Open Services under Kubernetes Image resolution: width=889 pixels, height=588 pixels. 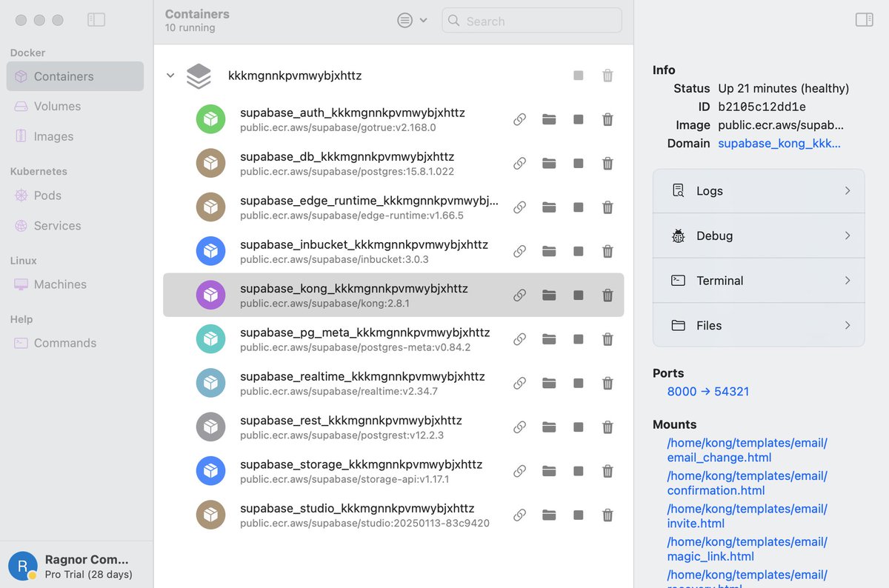coord(75,226)
